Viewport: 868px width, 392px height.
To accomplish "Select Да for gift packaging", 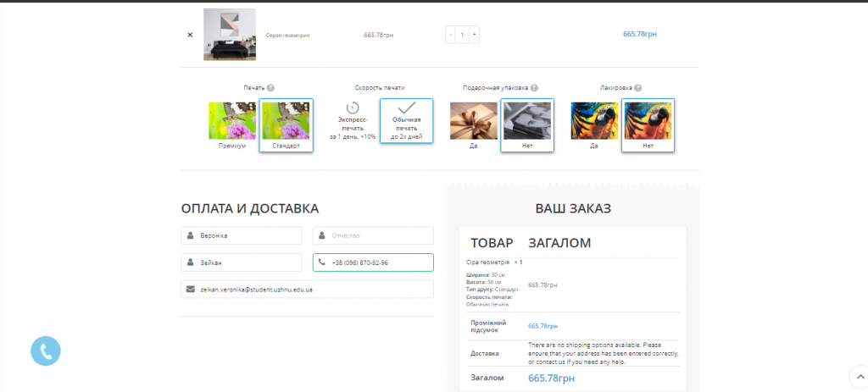I will (473, 121).
